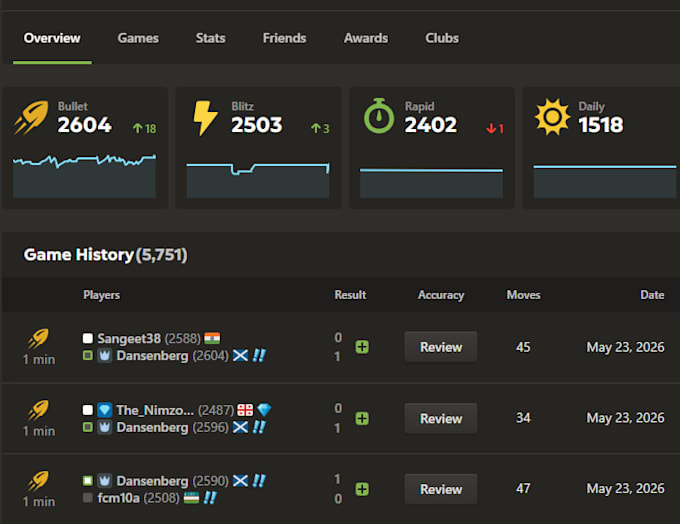Click the Rapid stopwatch icon
680x524 pixels.
click(x=379, y=116)
